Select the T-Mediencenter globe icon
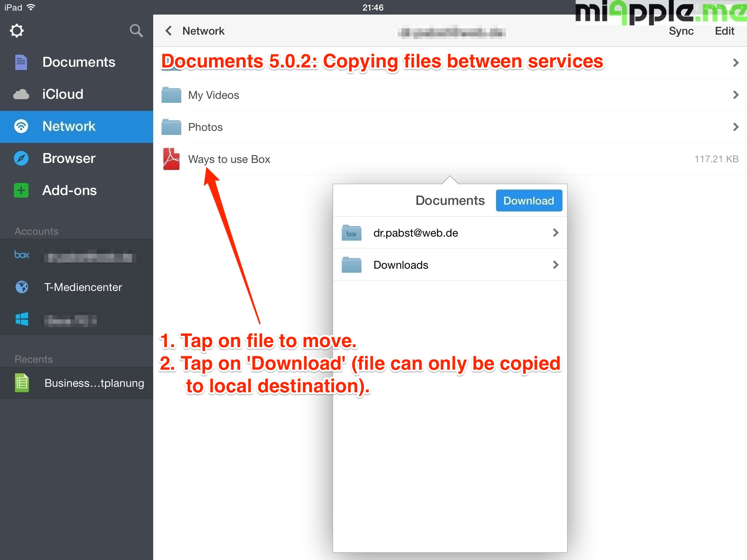 point(22,287)
